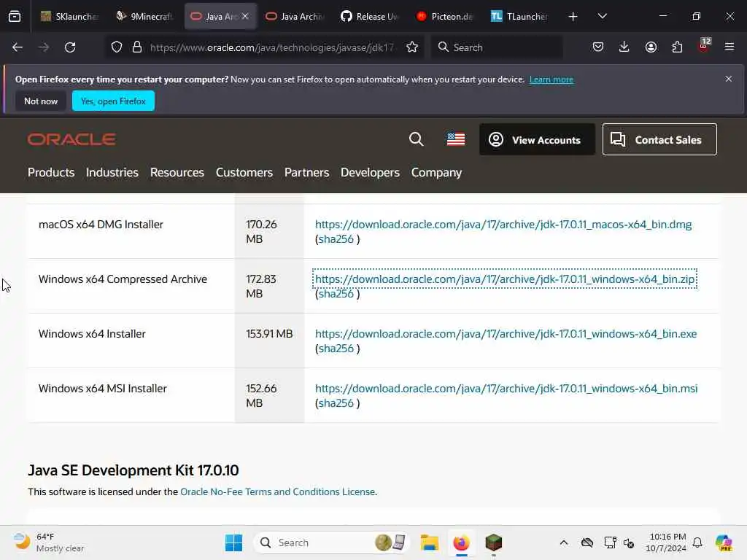Download the windows-x64_bin.exe installer link
This screenshot has height=560, width=747.
click(x=506, y=334)
